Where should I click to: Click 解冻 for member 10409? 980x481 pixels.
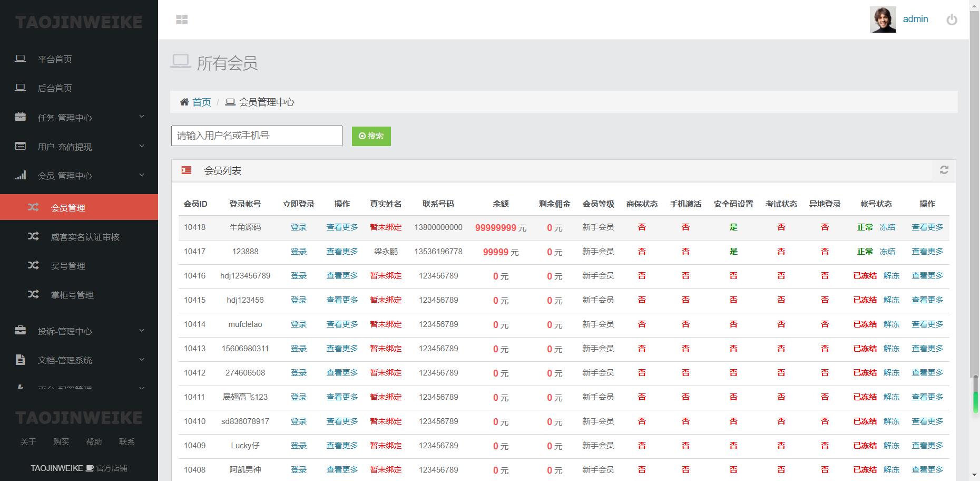tap(891, 446)
